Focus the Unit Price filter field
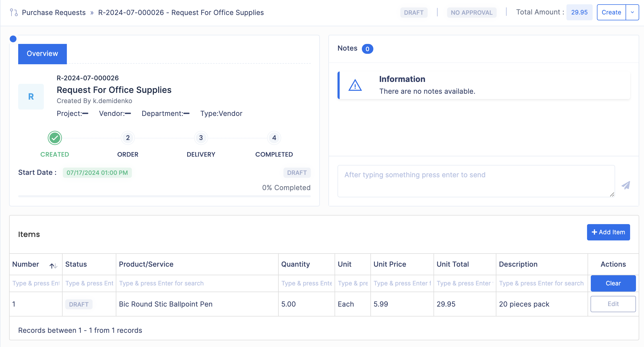 pos(402,283)
